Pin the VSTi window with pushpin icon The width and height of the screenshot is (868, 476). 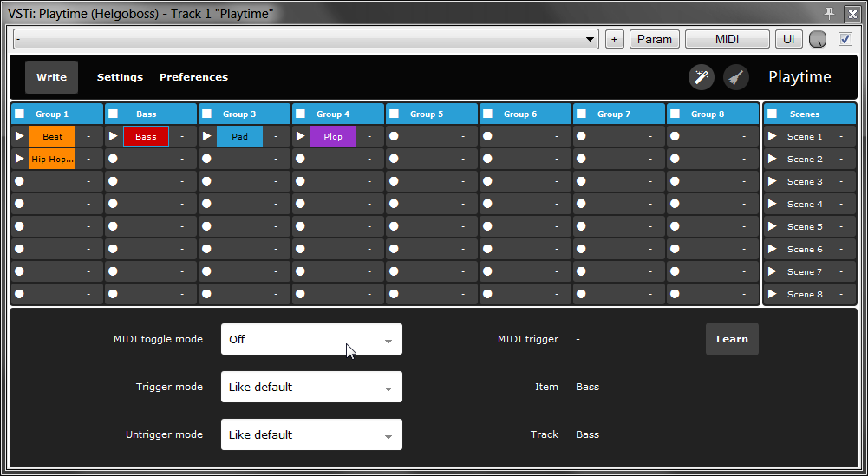click(829, 13)
